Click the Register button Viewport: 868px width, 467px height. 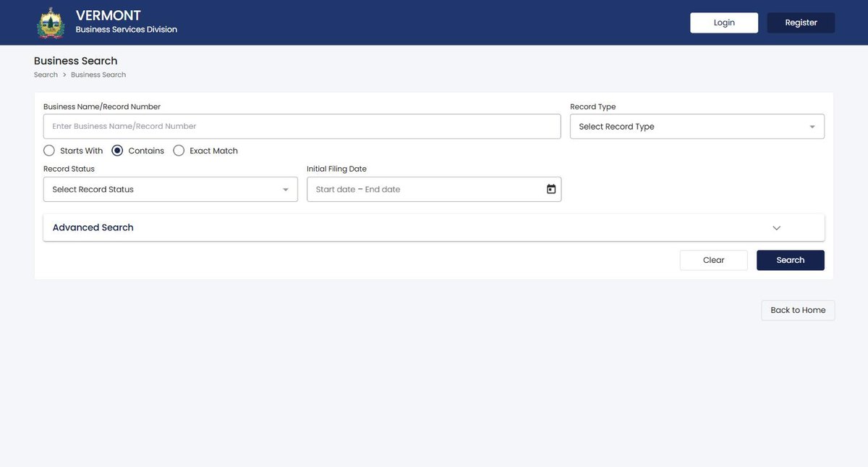coord(801,22)
